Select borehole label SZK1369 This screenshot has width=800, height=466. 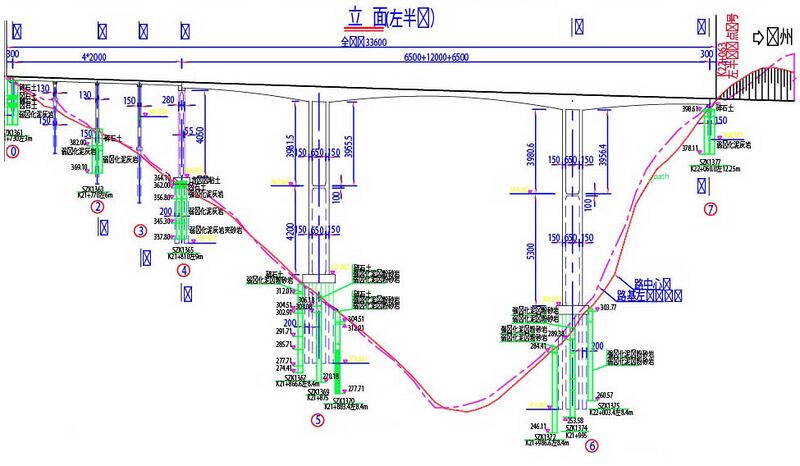318,391
